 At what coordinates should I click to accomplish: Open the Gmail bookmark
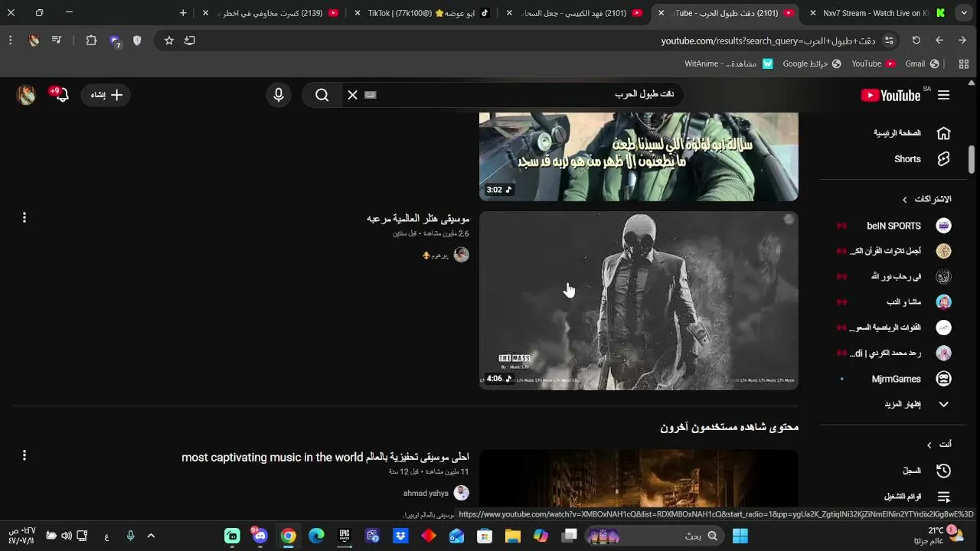pyautogui.click(x=922, y=64)
